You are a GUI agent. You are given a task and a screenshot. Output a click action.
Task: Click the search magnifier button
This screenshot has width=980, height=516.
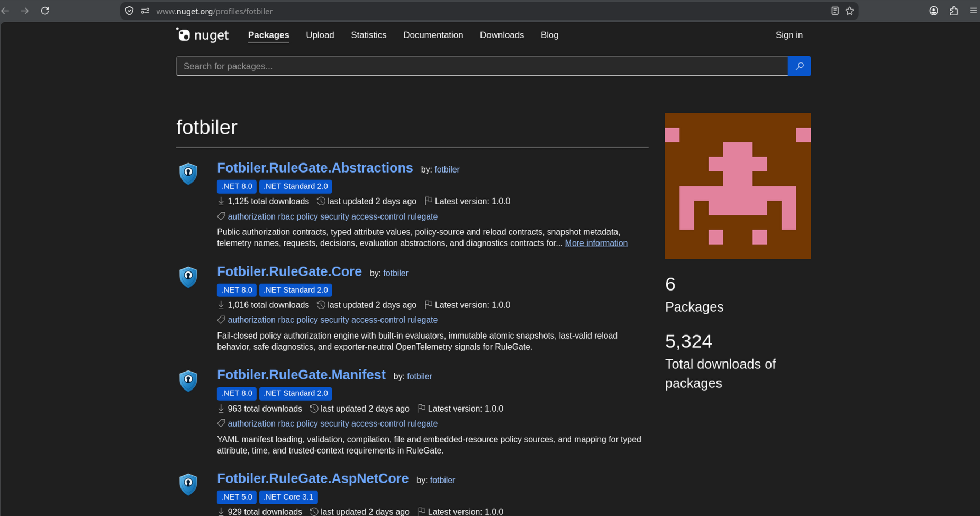(799, 66)
